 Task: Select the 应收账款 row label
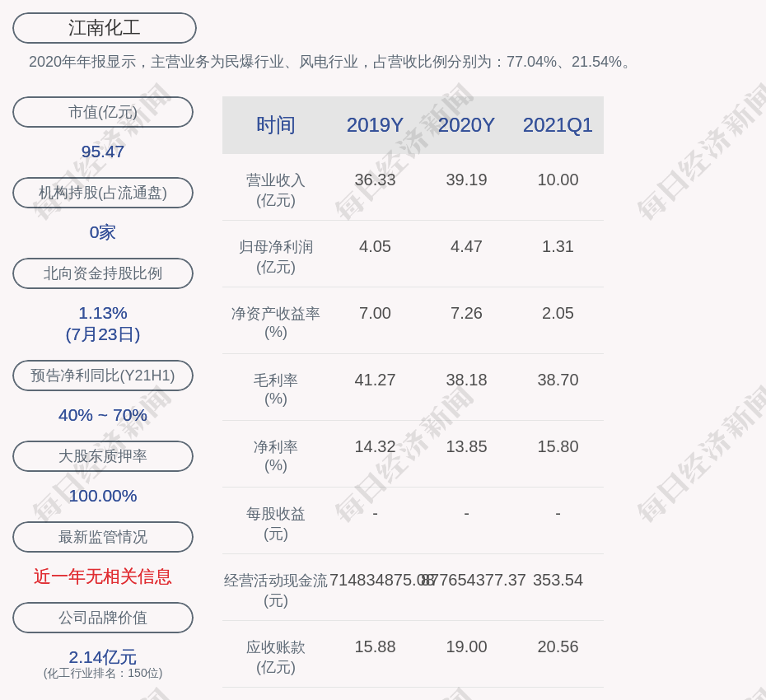click(276, 657)
